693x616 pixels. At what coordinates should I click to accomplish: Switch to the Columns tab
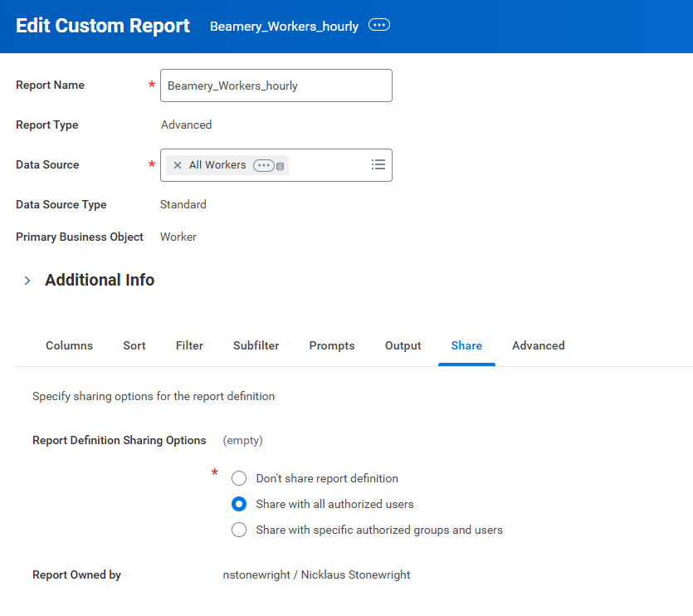[x=69, y=345]
